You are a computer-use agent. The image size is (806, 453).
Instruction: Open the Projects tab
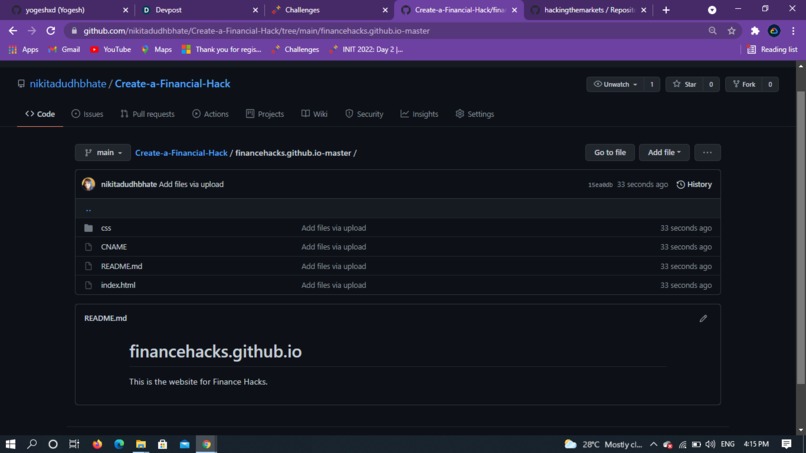click(265, 114)
